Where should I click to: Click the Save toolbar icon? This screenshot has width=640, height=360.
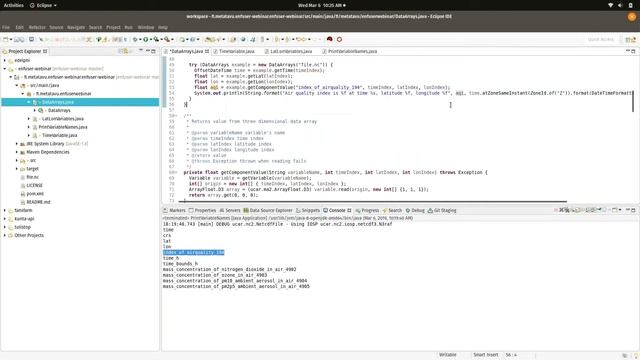(x=17, y=40)
